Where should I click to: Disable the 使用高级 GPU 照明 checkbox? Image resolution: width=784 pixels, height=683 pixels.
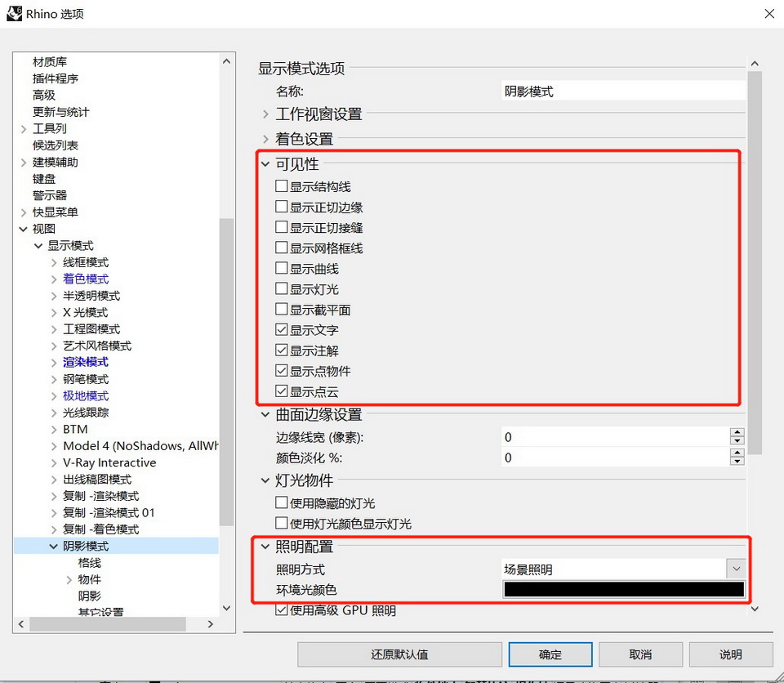tap(282, 610)
